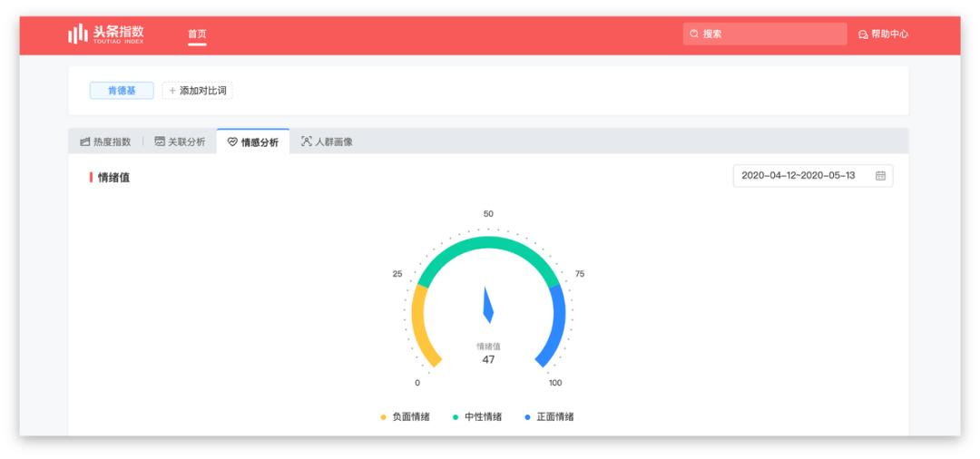The width and height of the screenshot is (980, 459).
Task: Click the gauge label 25
Action: click(397, 274)
